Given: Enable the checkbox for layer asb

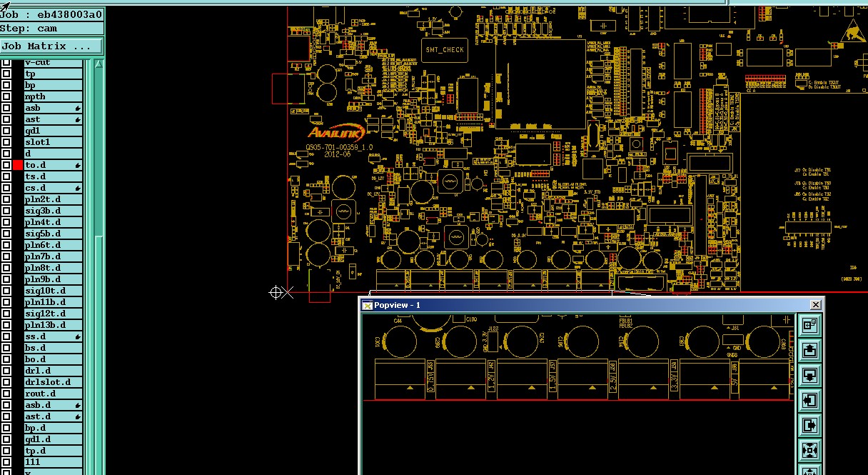Looking at the screenshot, I should coord(6,108).
